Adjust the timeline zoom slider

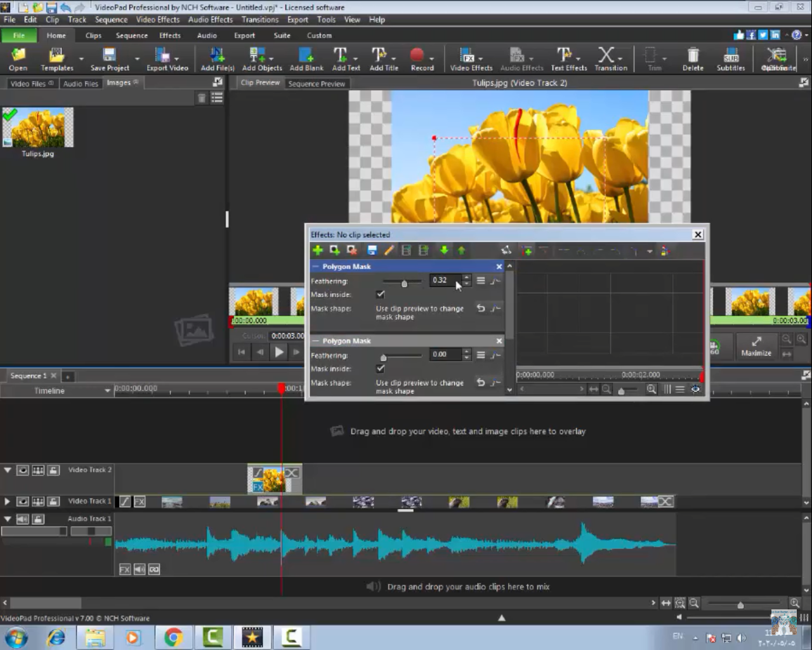[x=740, y=604]
